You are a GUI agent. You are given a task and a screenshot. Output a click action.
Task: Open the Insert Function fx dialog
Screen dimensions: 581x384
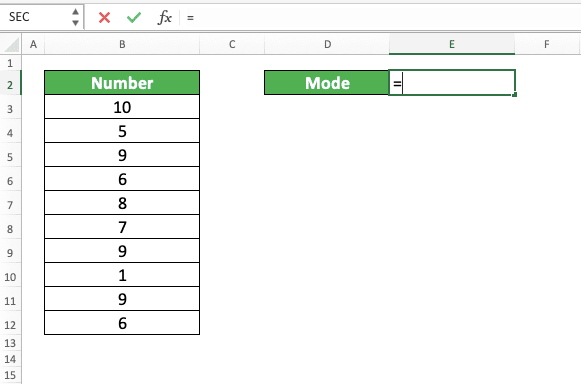[165, 17]
